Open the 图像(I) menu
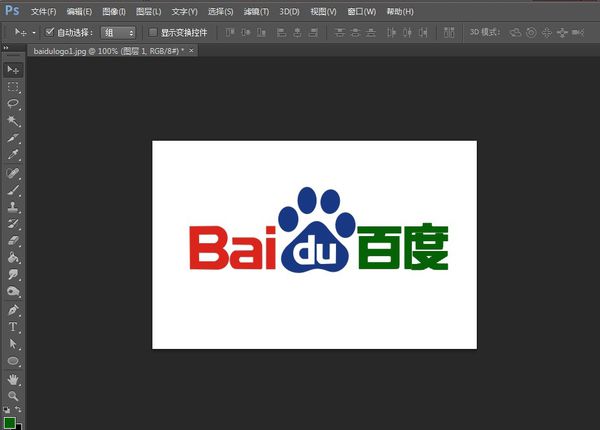The image size is (600, 430). coord(114,12)
